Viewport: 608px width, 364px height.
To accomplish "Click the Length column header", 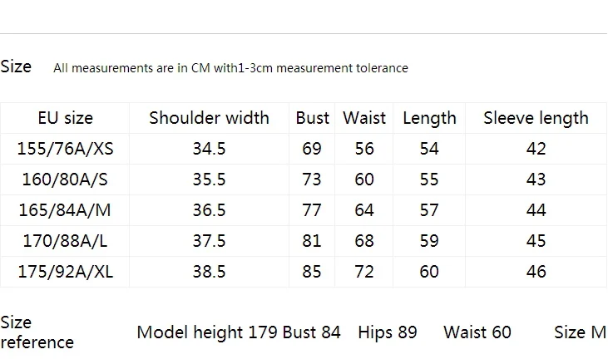I will (x=429, y=119).
